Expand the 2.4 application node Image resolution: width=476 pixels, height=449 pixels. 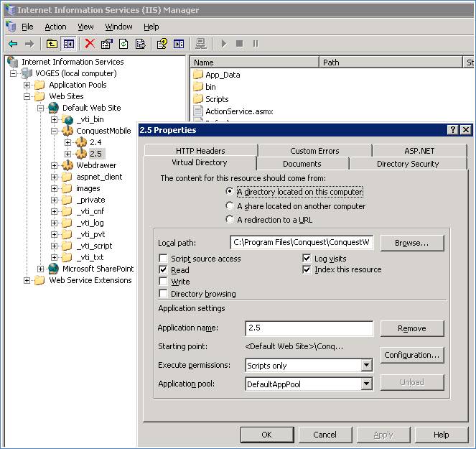coord(67,142)
